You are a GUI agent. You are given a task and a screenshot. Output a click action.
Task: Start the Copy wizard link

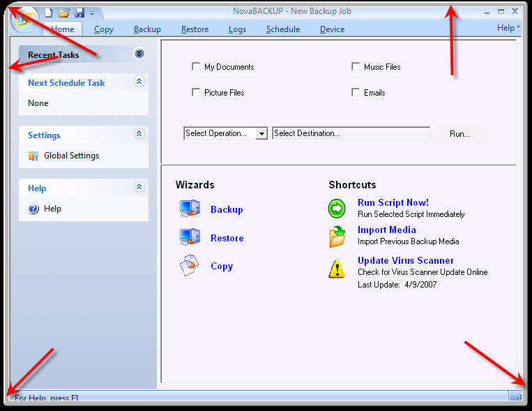(x=222, y=267)
